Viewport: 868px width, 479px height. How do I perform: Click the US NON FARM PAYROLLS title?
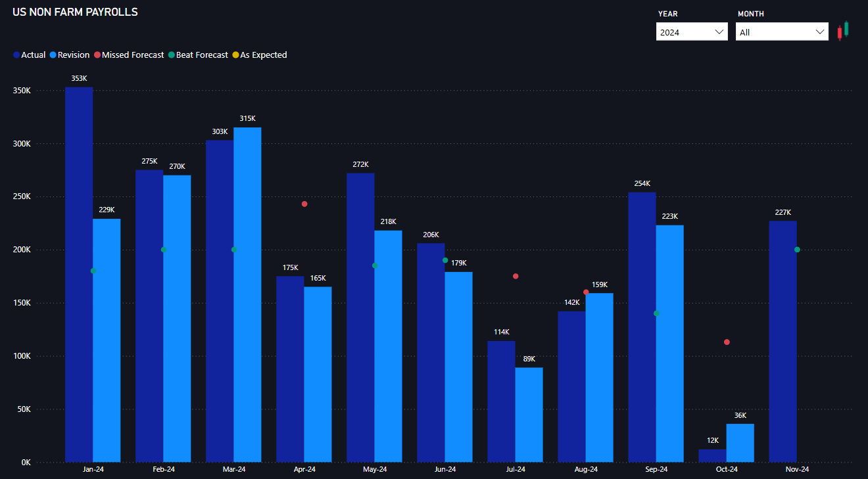tap(75, 12)
